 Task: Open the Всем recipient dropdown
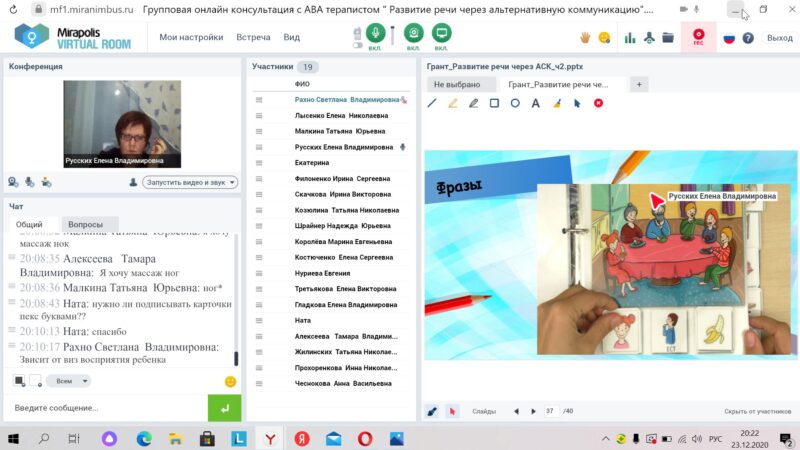pos(68,381)
